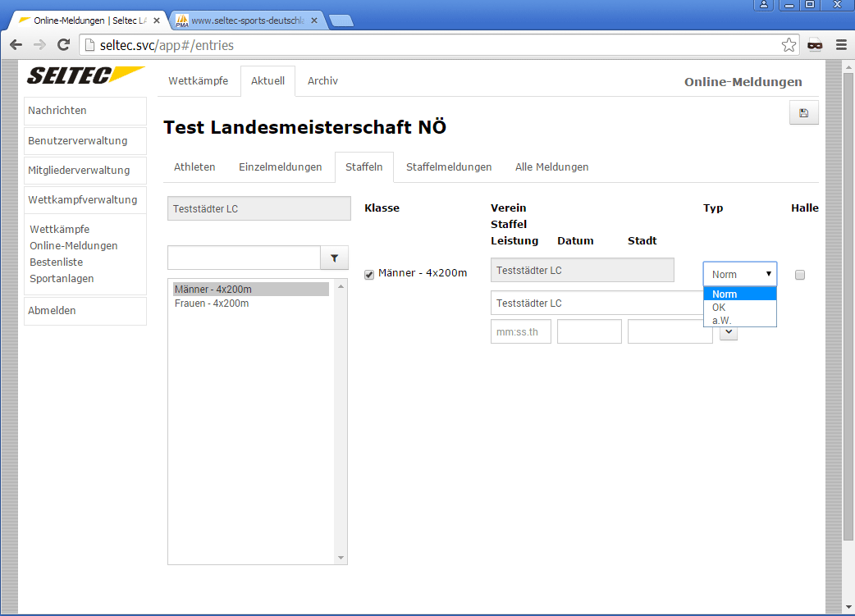Open Bestenliste in the sidebar

point(56,262)
